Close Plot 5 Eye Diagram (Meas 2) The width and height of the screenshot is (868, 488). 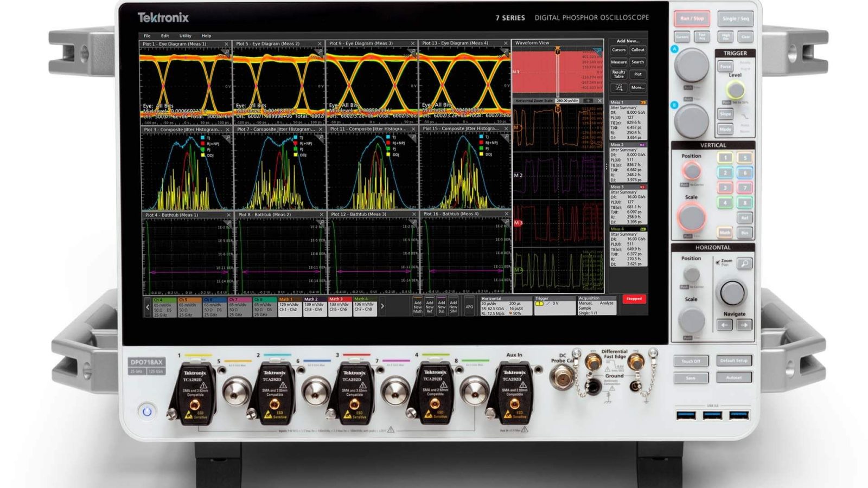click(x=320, y=43)
